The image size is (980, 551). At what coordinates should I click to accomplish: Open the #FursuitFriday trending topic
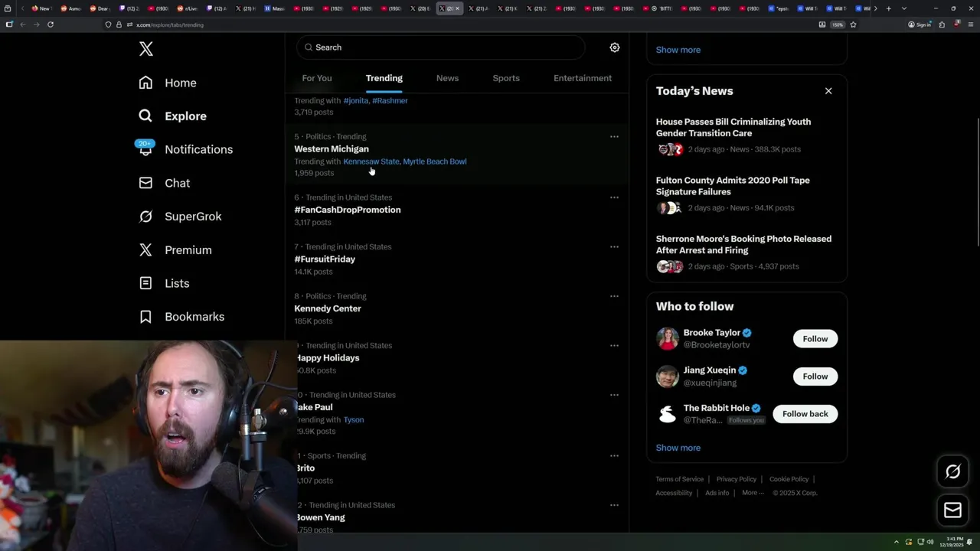tap(325, 259)
